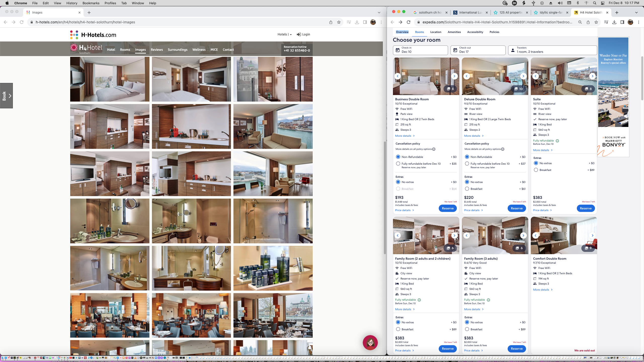Click bookmark star in h-hotels.com window
The height and width of the screenshot is (362, 644).
point(339,22)
